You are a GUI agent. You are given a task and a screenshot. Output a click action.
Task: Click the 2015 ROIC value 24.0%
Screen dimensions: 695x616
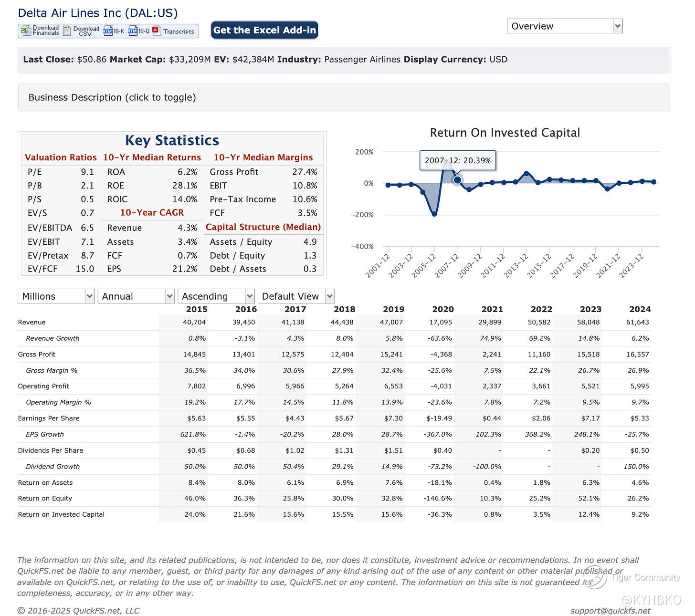tap(196, 514)
